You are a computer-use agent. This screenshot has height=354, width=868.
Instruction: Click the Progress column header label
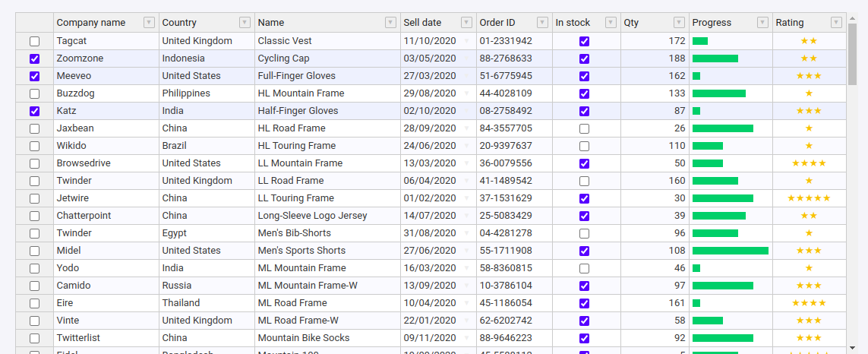pos(712,23)
